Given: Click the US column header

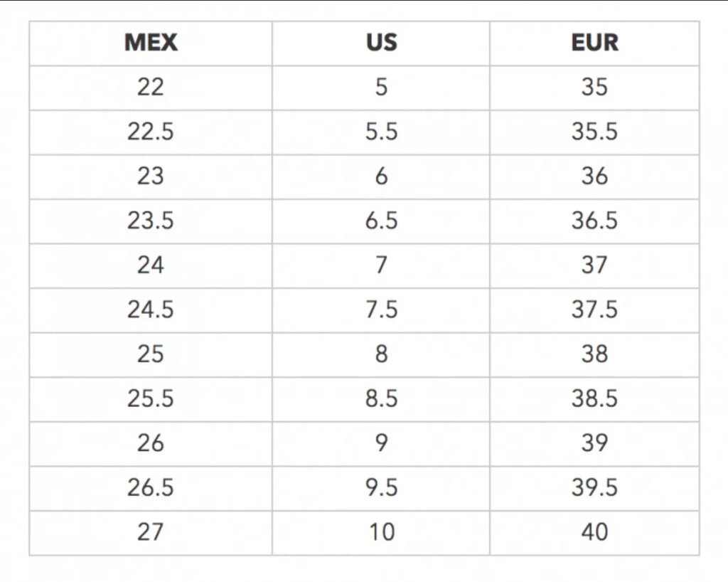Looking at the screenshot, I should (x=381, y=43).
